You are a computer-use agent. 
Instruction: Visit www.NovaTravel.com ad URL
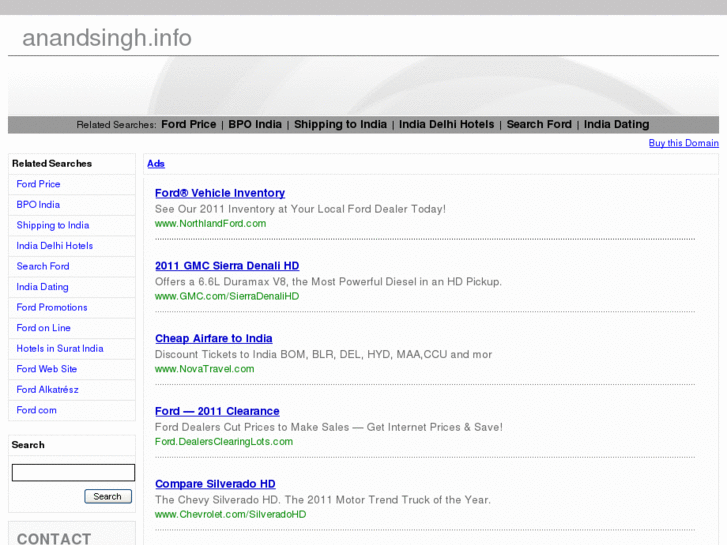(x=204, y=369)
